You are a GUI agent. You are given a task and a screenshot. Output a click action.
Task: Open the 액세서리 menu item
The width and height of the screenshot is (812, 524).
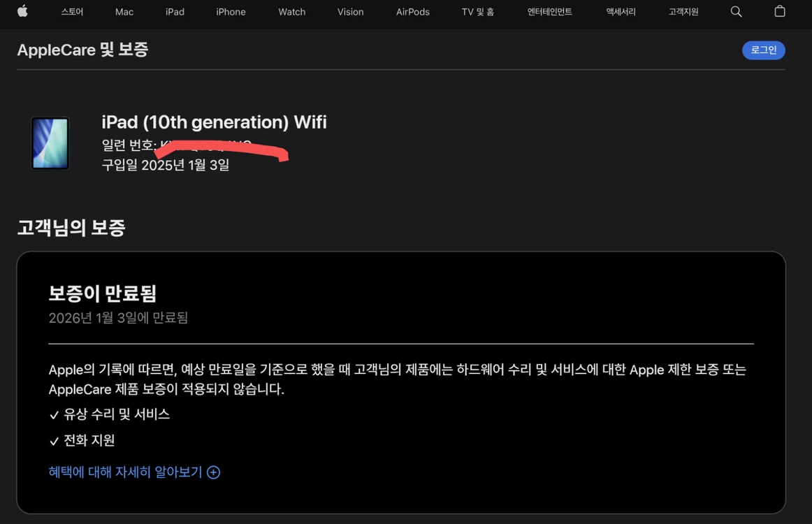(x=621, y=11)
